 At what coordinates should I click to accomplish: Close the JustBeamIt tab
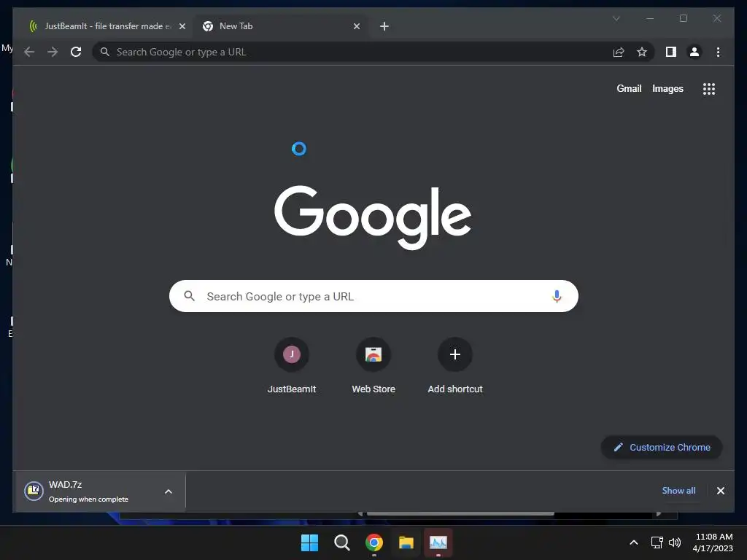tap(182, 26)
